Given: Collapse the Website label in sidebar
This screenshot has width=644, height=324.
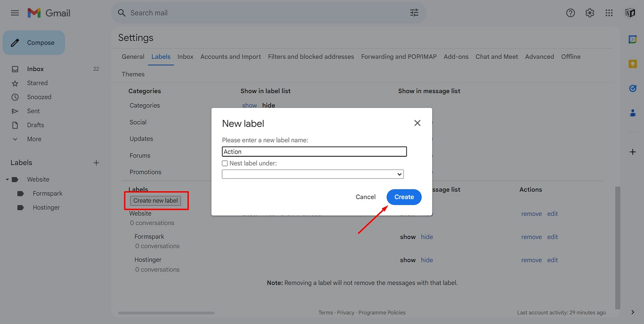Looking at the screenshot, I should [x=7, y=179].
